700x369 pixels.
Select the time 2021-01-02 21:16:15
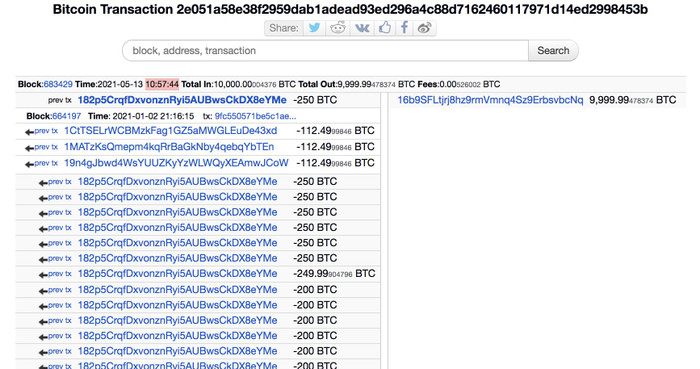click(153, 116)
